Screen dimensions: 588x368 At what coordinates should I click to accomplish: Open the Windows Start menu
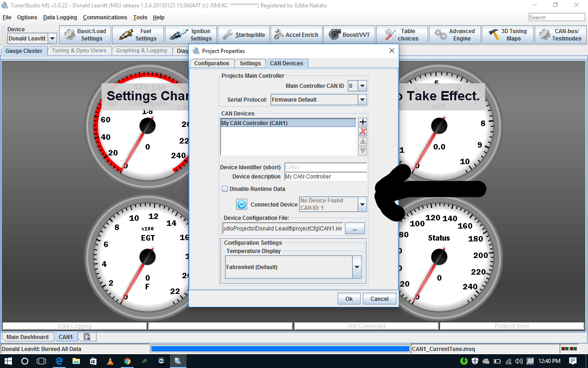[9, 361]
